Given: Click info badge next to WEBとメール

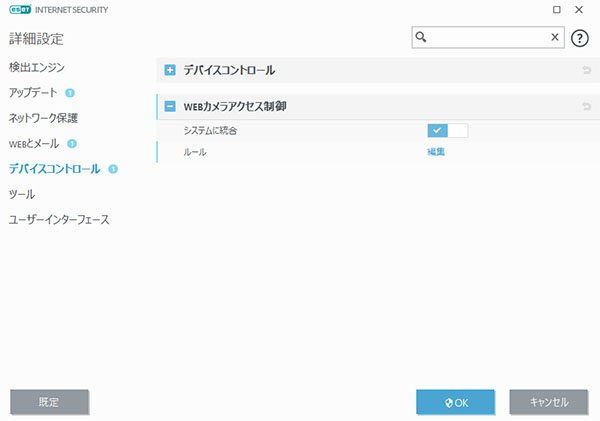Looking at the screenshot, I should (x=72, y=144).
